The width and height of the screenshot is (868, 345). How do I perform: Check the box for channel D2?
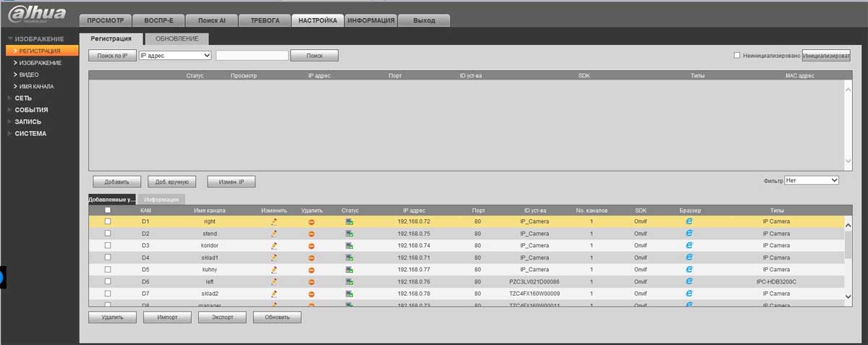108,234
